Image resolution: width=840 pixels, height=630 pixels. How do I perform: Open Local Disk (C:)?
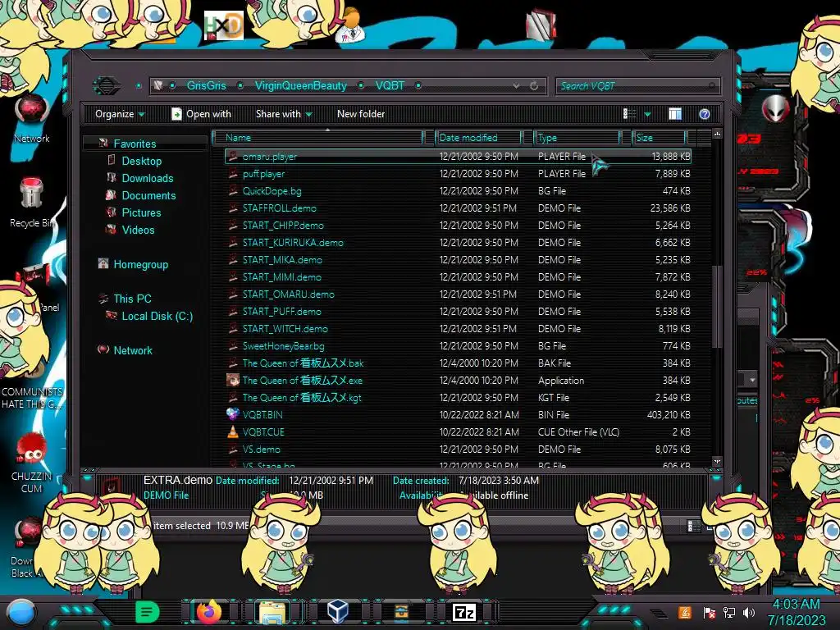pos(157,316)
